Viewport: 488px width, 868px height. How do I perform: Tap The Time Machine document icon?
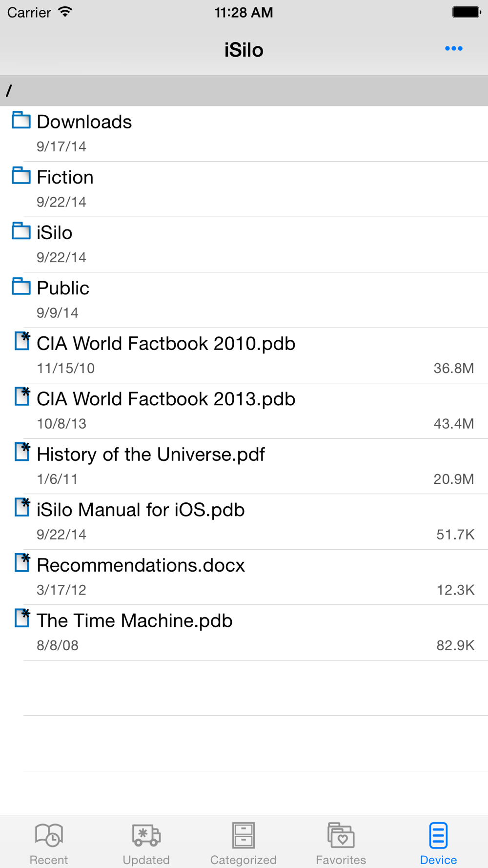[22, 618]
